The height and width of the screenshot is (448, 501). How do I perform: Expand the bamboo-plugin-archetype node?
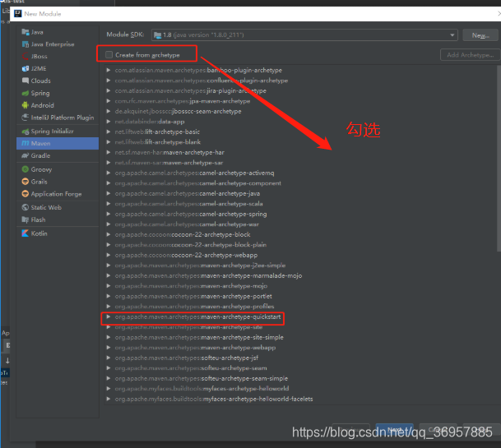click(109, 70)
